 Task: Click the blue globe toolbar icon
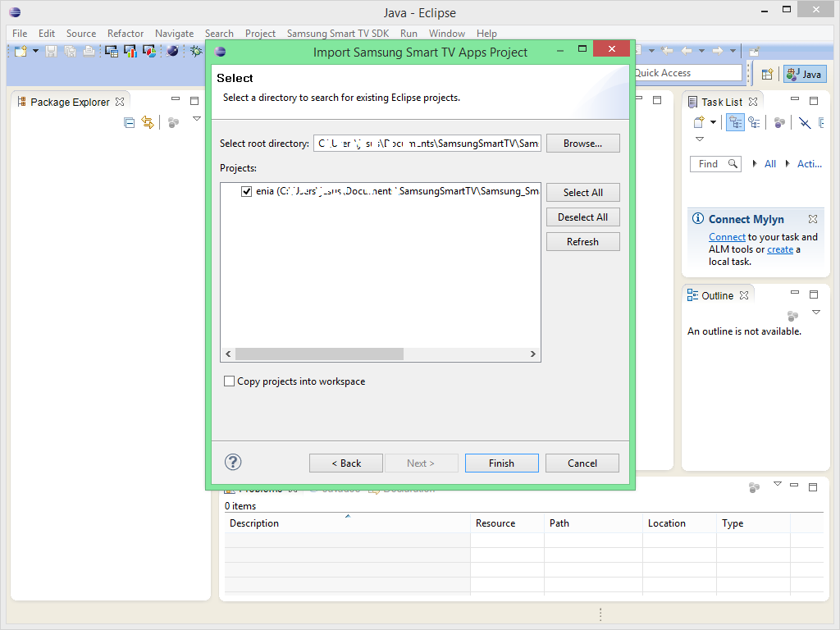(172, 52)
